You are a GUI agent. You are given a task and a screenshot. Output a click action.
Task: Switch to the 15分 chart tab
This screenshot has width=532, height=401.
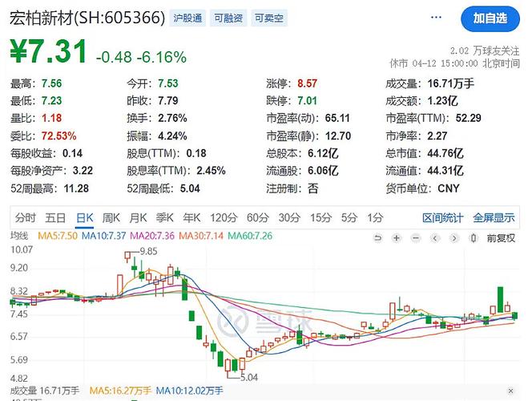click(x=320, y=217)
